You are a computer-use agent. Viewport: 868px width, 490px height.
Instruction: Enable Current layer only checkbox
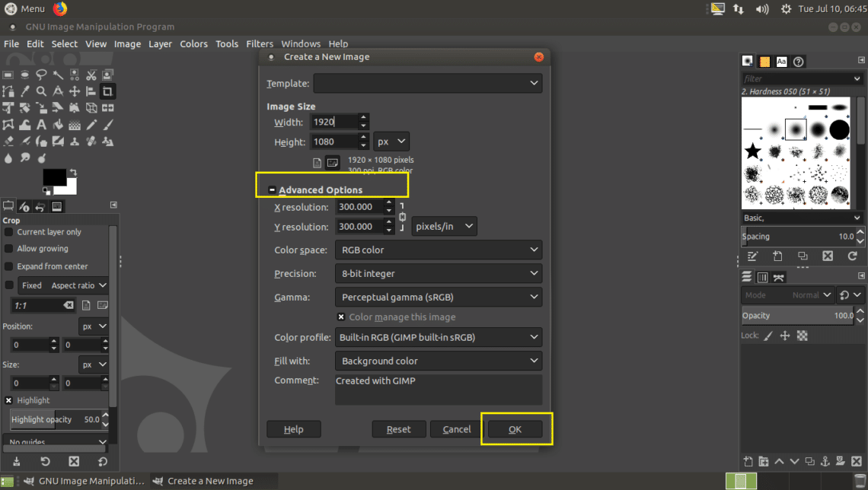click(x=8, y=232)
